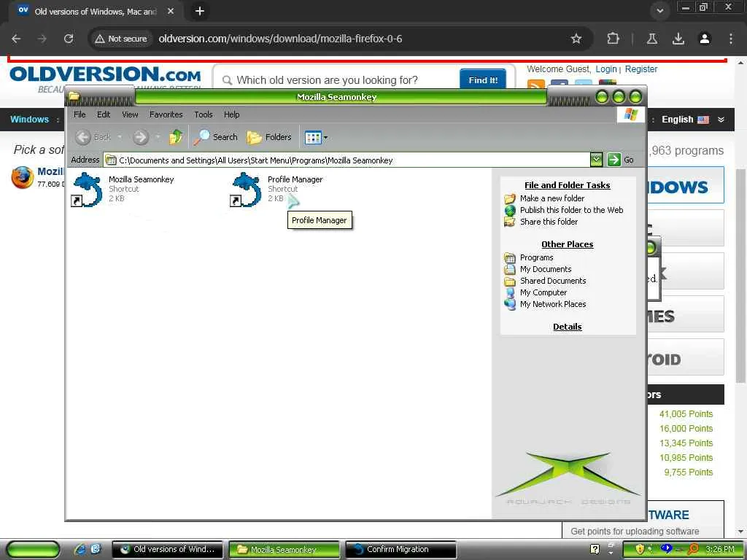Screen dimensions: 747x560
Task: Open Chrome's tab search dropdown
Action: pyautogui.click(x=659, y=11)
